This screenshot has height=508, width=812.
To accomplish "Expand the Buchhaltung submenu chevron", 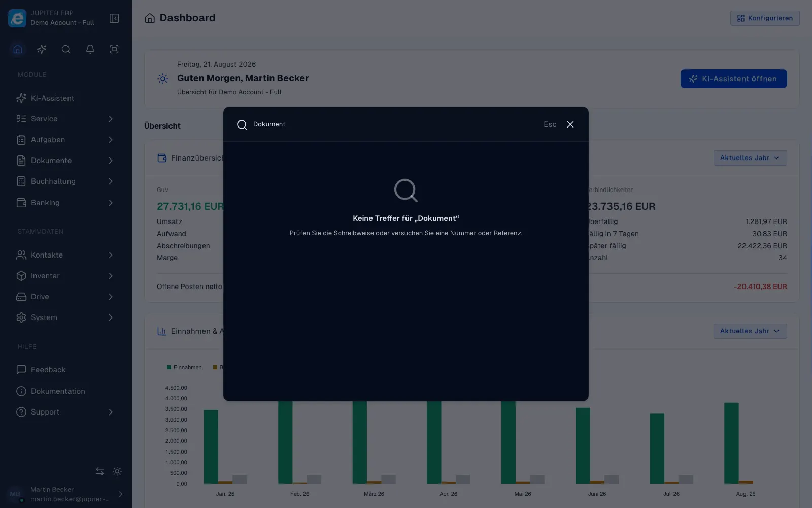I will point(110,181).
